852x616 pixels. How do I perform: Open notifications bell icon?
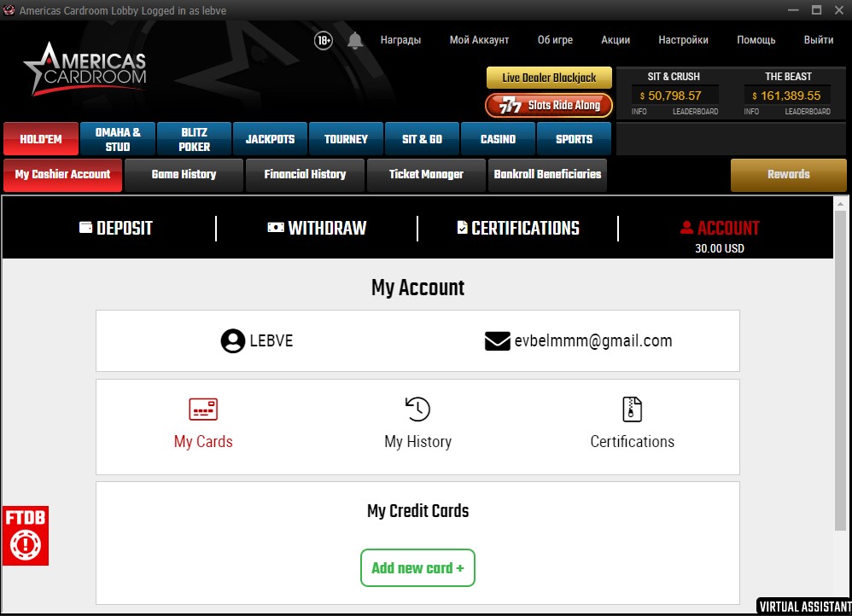(x=355, y=40)
